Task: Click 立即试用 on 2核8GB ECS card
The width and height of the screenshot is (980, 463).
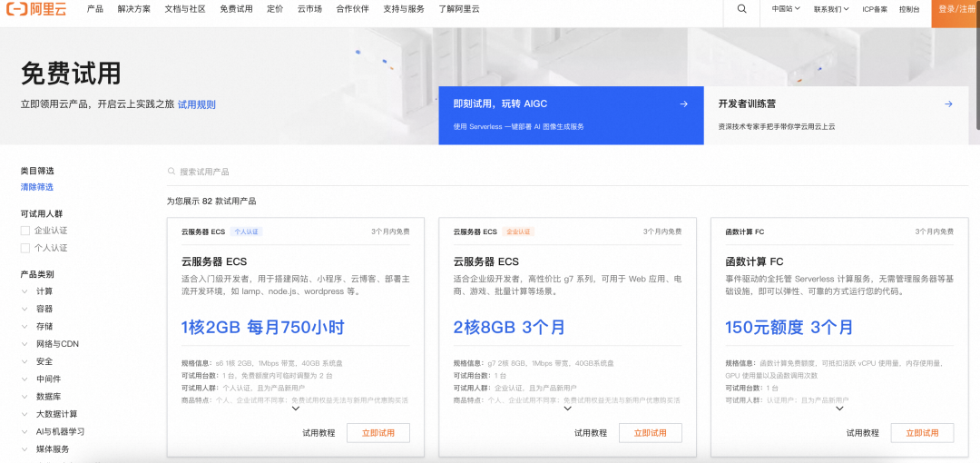Action: tap(650, 433)
